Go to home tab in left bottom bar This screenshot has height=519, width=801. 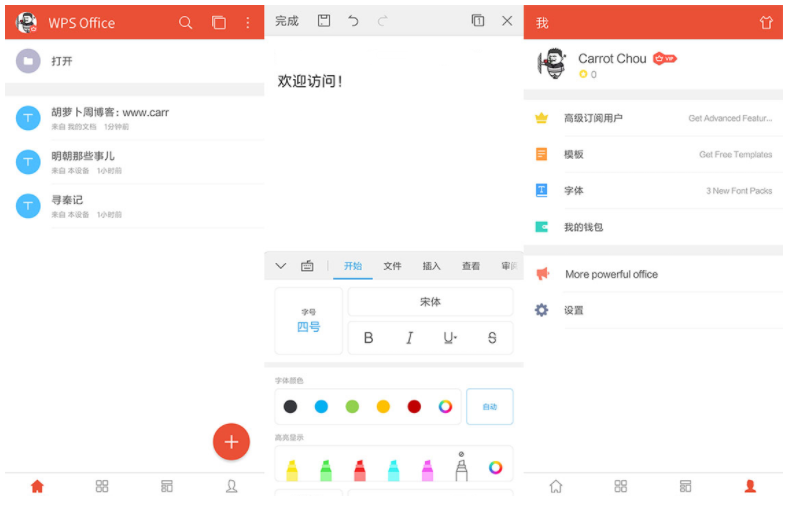click(x=37, y=486)
